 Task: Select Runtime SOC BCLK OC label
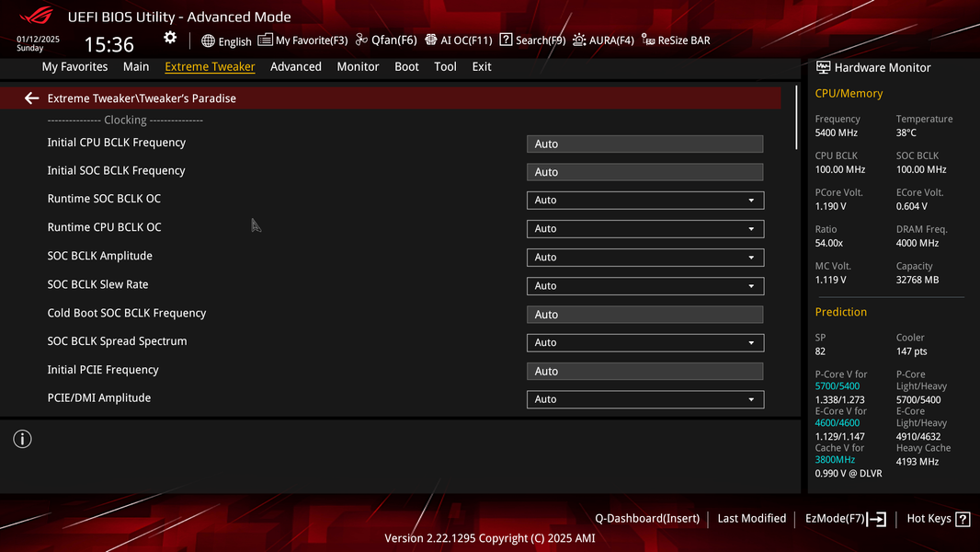104,199
